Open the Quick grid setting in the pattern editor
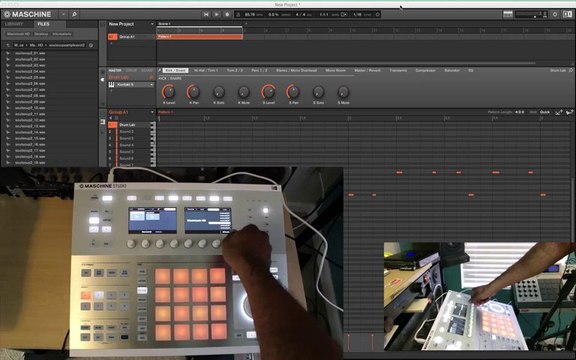This screenshot has width=576, height=360. (x=544, y=112)
